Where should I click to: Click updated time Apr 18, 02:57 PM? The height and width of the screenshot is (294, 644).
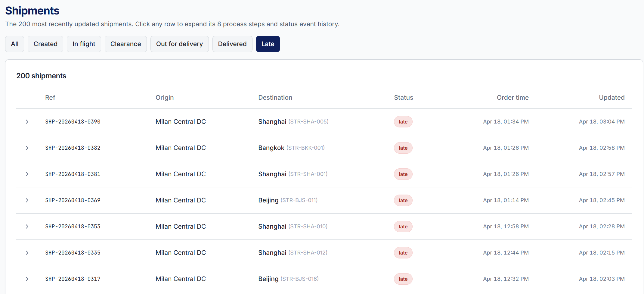[x=602, y=174]
